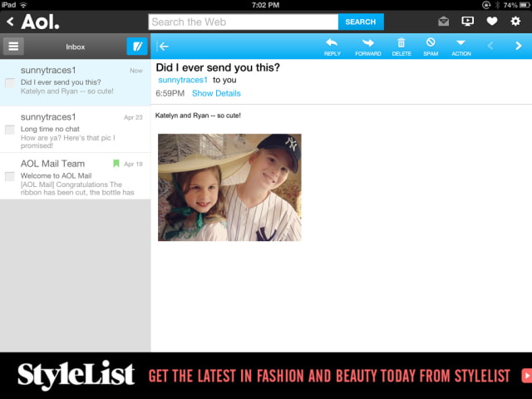Tap the battery indicator in status bar
The height and width of the screenshot is (399, 532).
coord(525,5)
